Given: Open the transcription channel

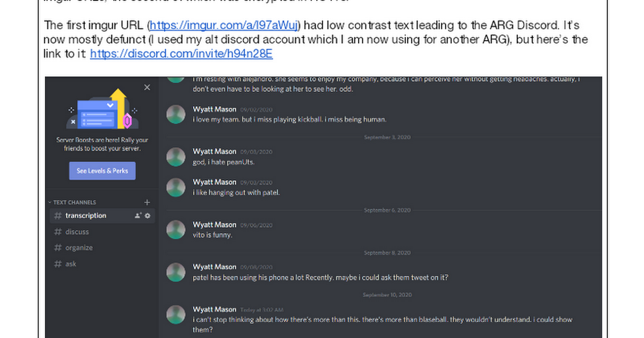Looking at the screenshot, I should 86,216.
